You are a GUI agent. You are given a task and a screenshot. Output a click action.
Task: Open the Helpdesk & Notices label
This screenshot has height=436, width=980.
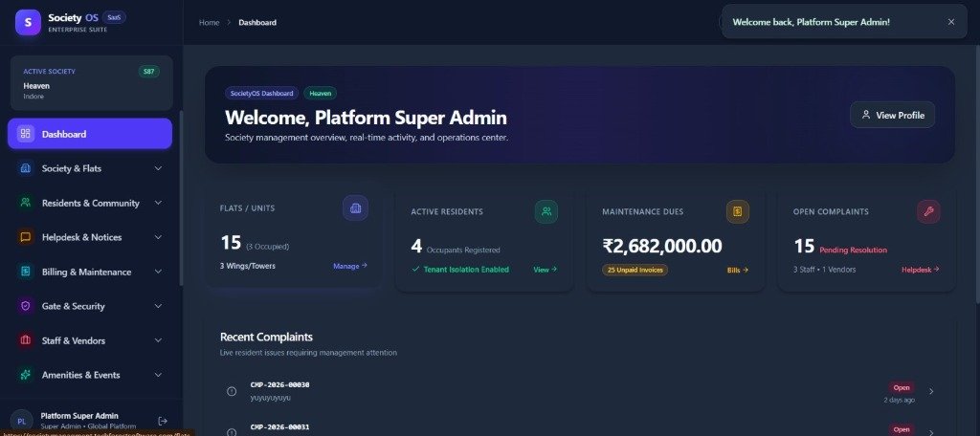pyautogui.click(x=82, y=237)
